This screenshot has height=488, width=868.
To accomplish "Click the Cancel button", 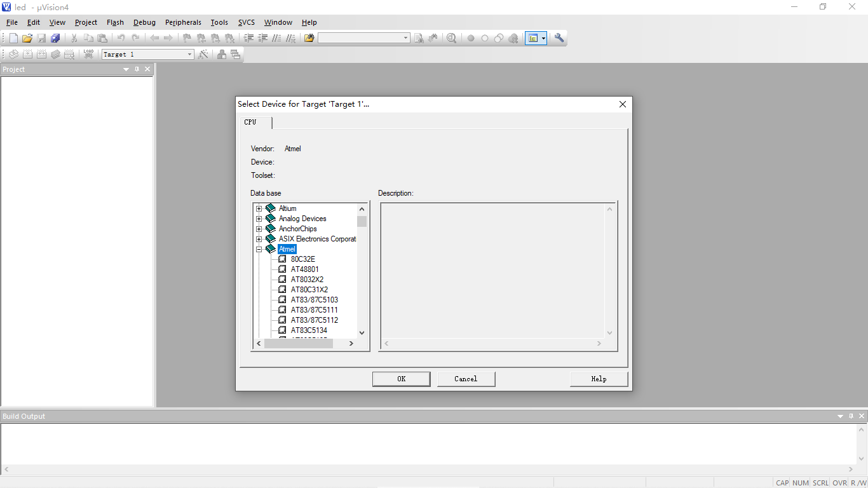I will pyautogui.click(x=466, y=379).
